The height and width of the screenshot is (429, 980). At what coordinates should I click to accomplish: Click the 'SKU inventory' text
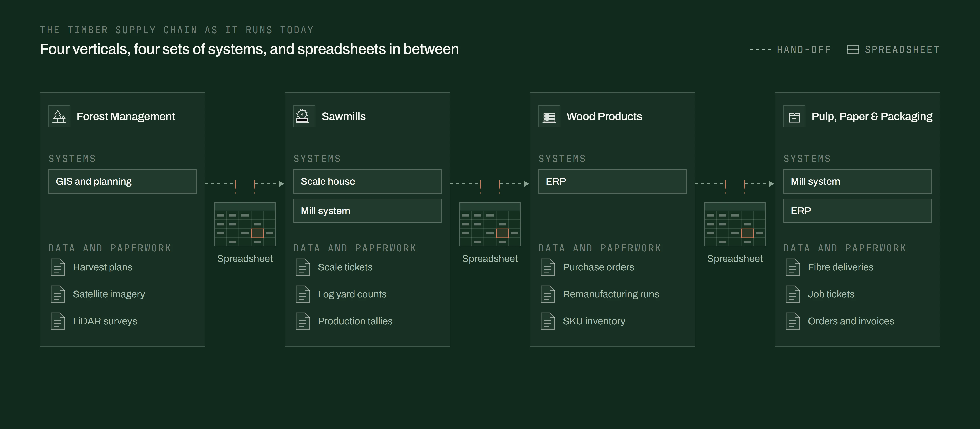tap(594, 321)
